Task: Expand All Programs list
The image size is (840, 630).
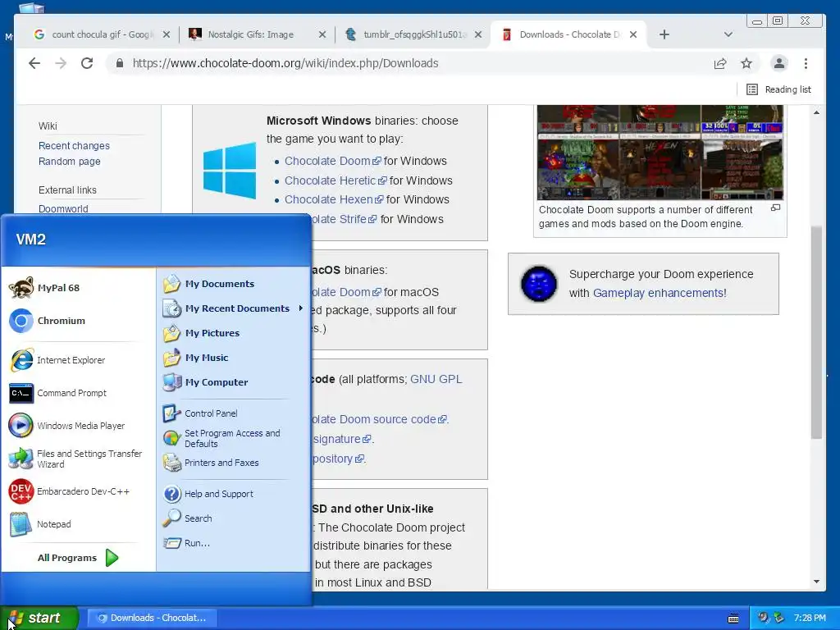Action: pos(78,558)
